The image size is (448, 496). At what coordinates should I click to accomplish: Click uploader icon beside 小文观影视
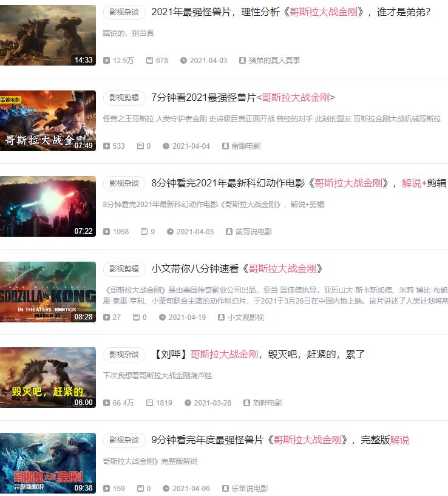coord(221,318)
